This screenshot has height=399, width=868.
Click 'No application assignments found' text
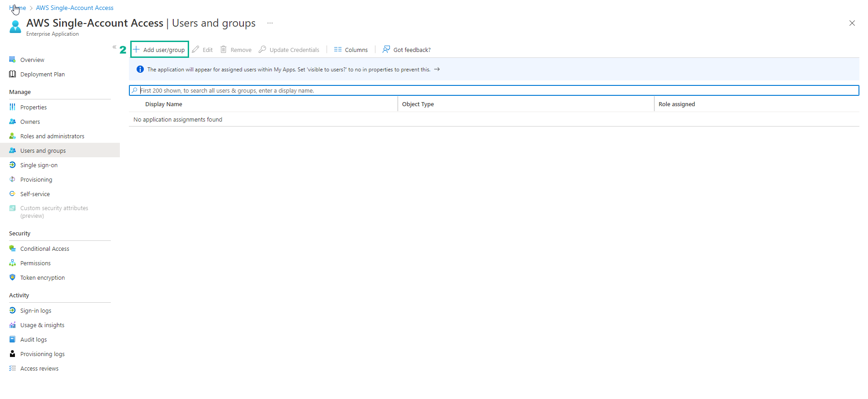pos(178,119)
